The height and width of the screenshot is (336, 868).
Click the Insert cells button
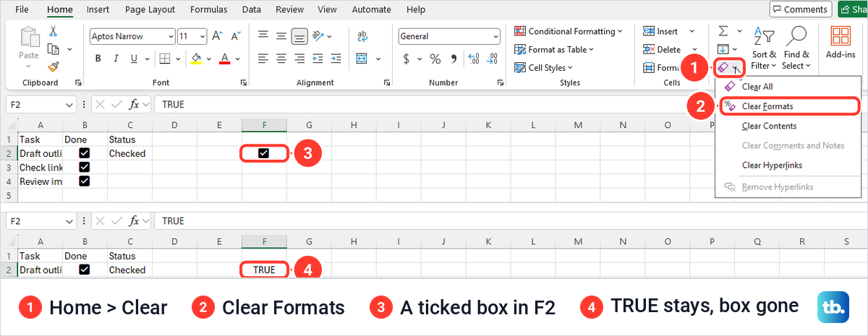click(x=661, y=31)
